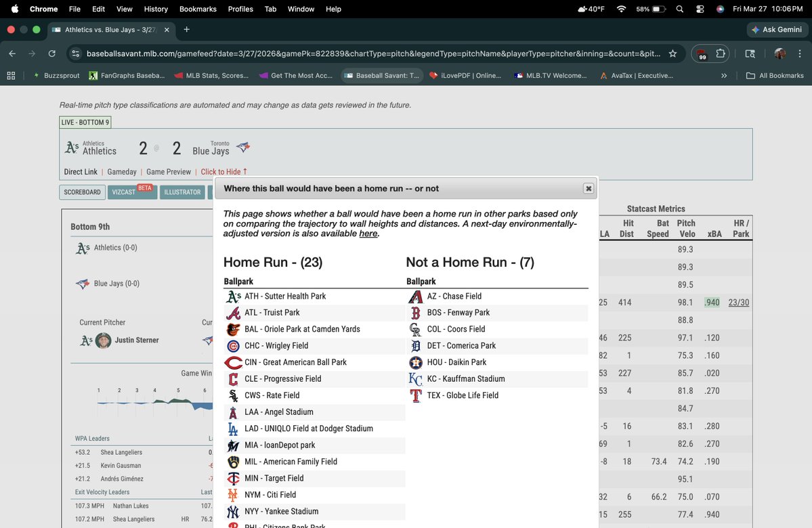Screen dimensions: 812x528
Task: Click the xBA column header
Action: pos(714,234)
